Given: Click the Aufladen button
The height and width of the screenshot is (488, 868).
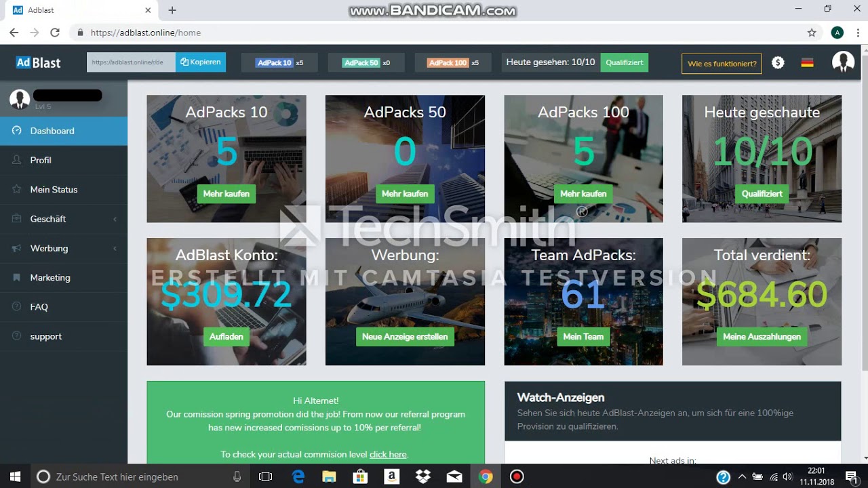Looking at the screenshot, I should coord(226,337).
